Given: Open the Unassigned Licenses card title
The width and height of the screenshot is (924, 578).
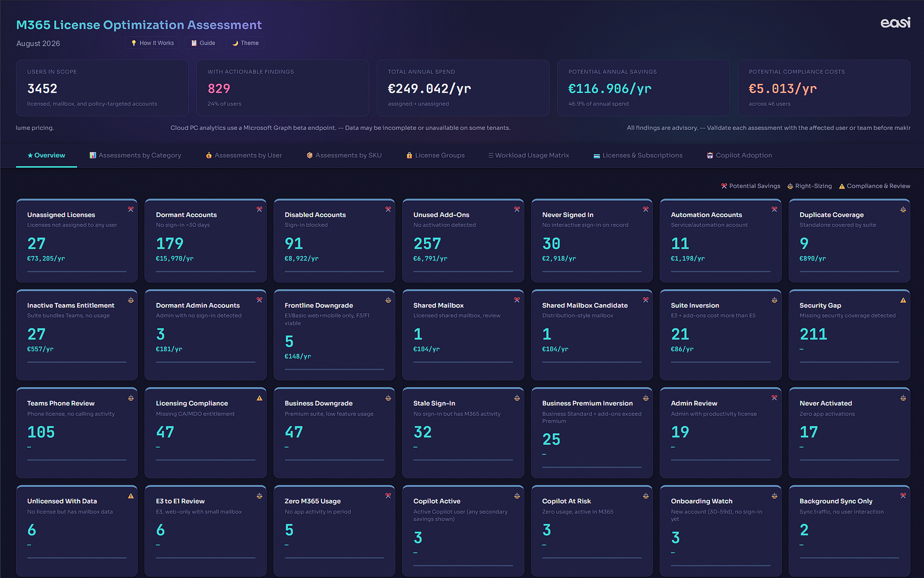Looking at the screenshot, I should tap(61, 215).
